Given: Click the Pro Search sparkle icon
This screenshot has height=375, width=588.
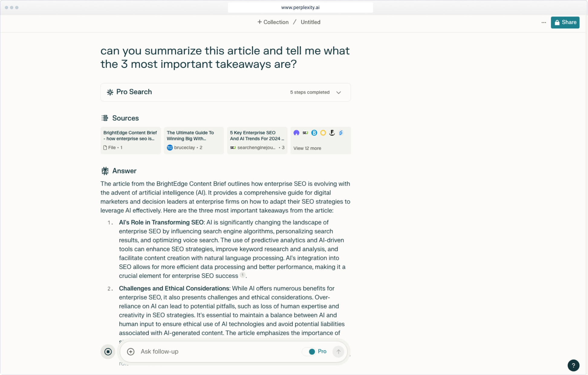Looking at the screenshot, I should 110,92.
